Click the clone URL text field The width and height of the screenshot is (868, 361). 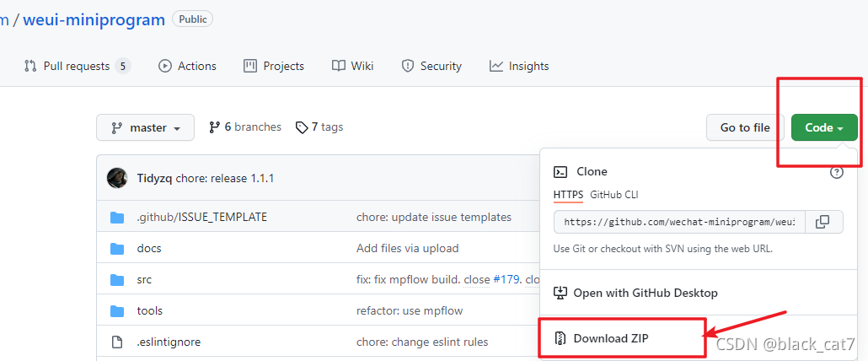click(x=679, y=222)
